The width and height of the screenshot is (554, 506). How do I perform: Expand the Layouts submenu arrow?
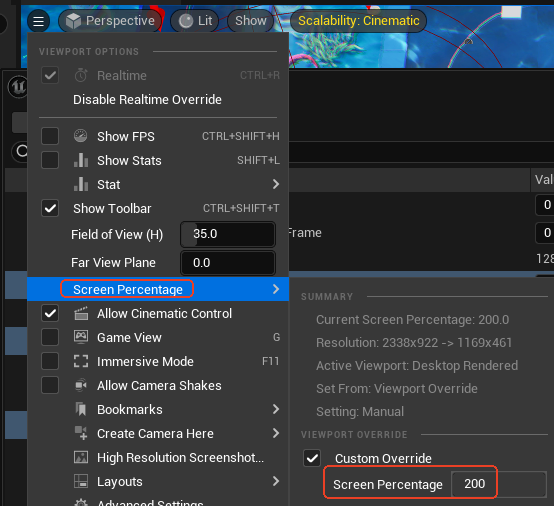pos(276,481)
